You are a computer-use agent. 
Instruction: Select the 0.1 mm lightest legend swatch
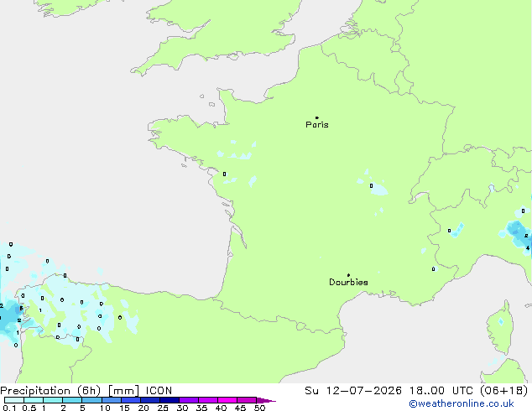14,400
